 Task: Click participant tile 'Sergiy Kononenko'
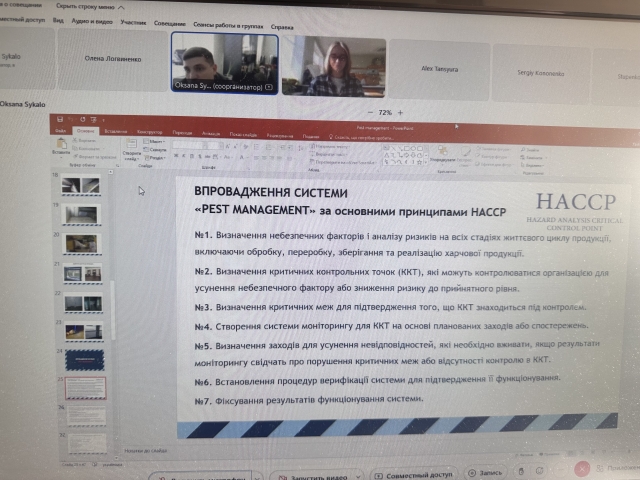click(x=540, y=73)
